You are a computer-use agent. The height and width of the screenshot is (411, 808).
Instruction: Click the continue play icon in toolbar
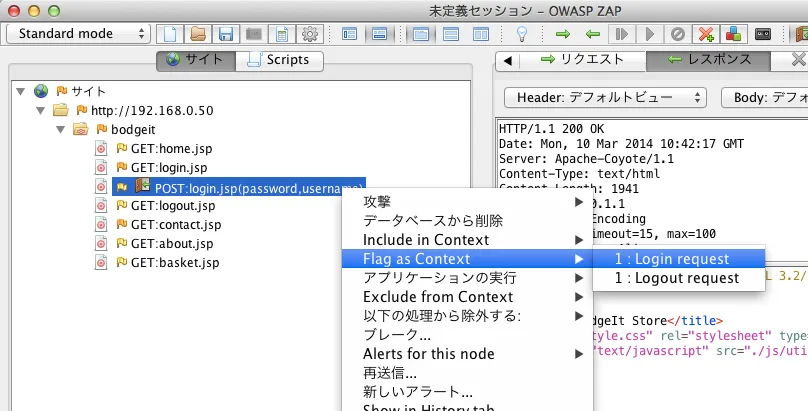649,34
